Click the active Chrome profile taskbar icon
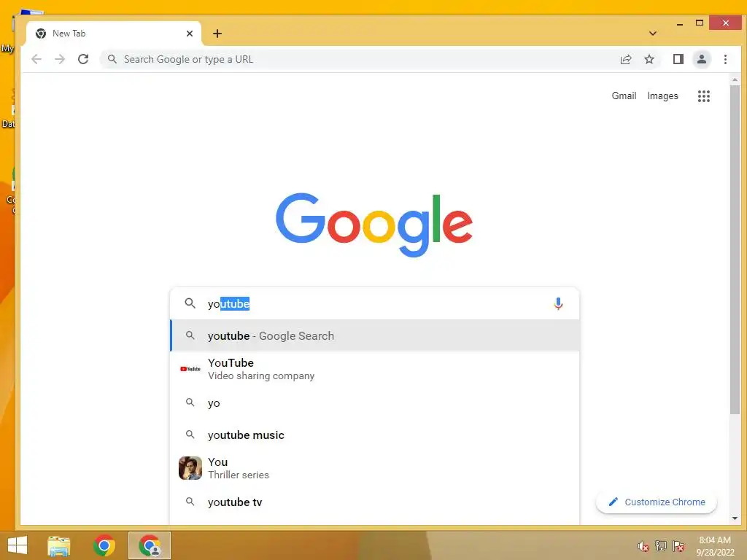This screenshot has height=560, width=747. [x=150, y=545]
